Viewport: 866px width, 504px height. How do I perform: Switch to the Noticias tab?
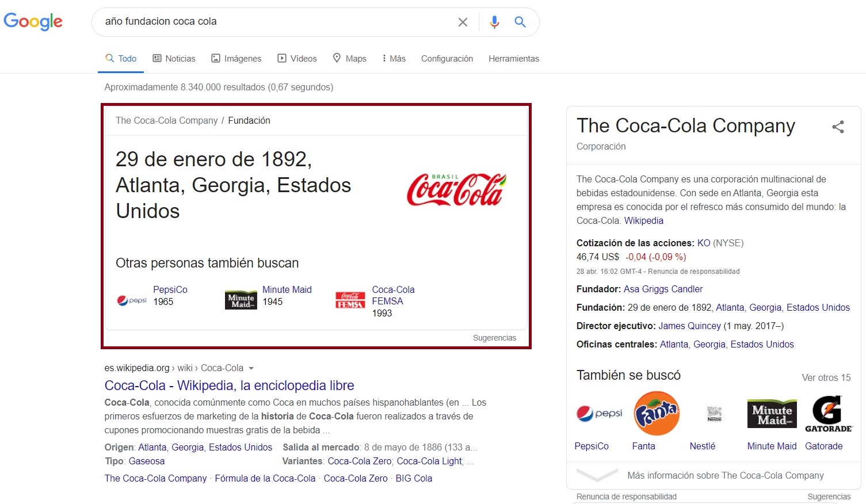174,59
